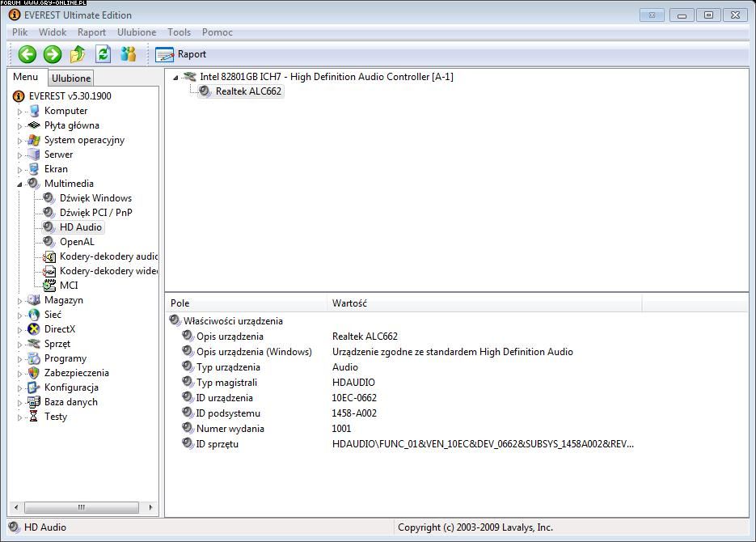Click the sidebar scroll right arrow

tap(150, 507)
